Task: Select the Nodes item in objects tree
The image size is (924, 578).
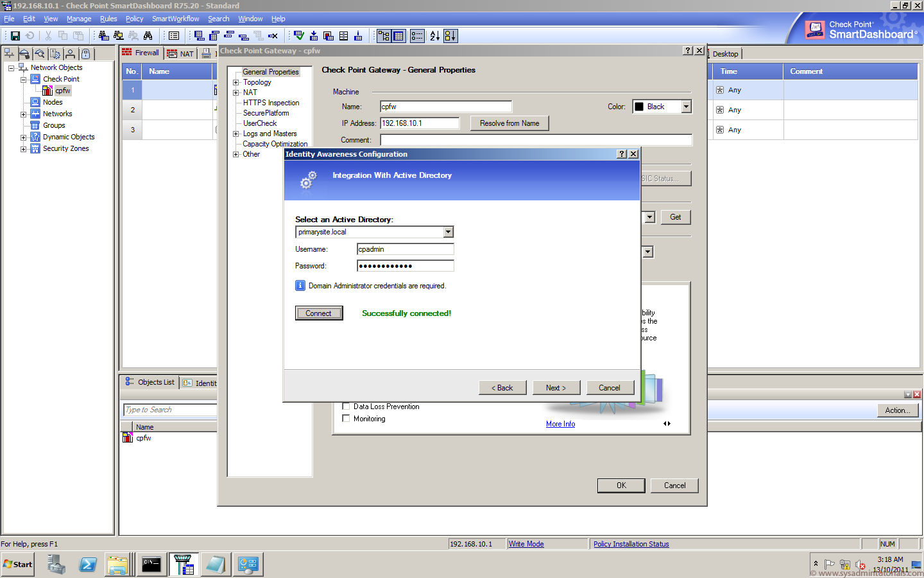Action: click(53, 102)
